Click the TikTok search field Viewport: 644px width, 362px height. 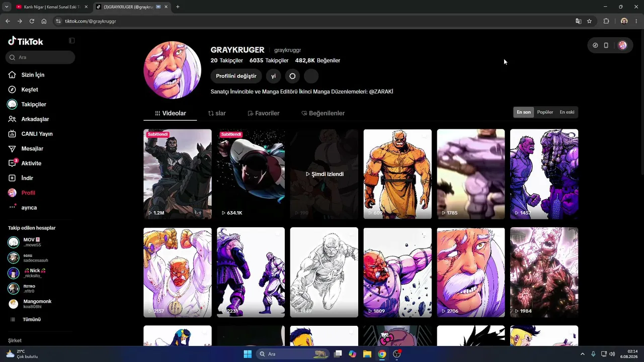tap(40, 57)
